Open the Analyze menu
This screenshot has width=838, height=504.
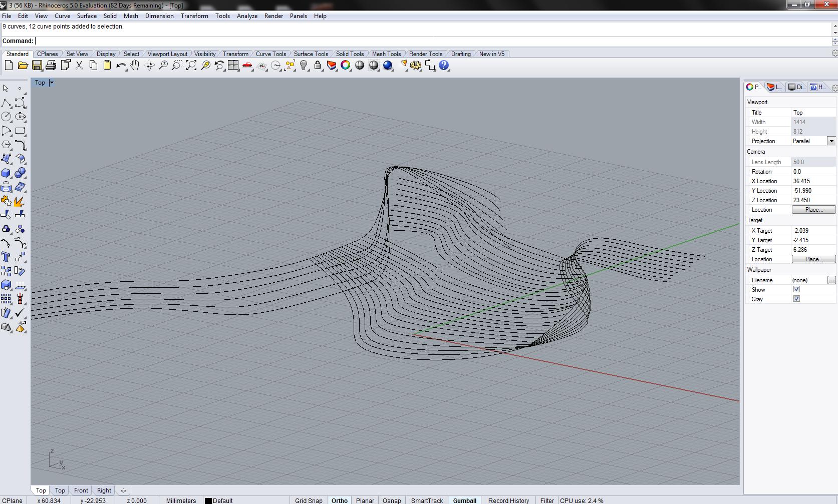247,16
